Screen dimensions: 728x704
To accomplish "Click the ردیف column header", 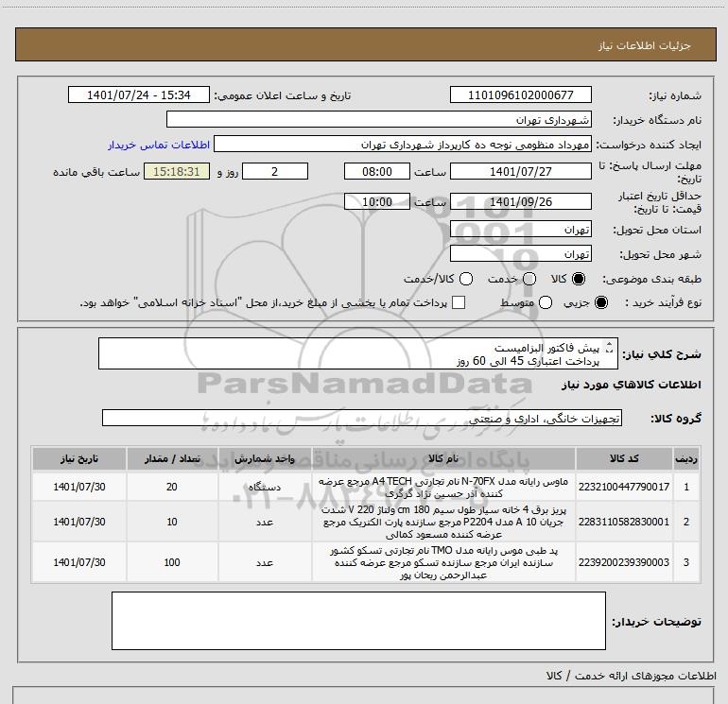I will [x=686, y=458].
